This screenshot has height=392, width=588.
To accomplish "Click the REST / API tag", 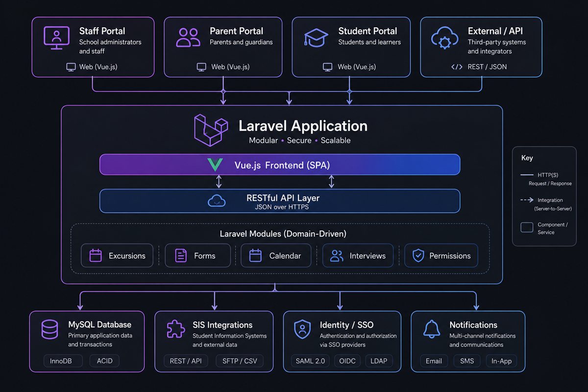I will tap(186, 361).
